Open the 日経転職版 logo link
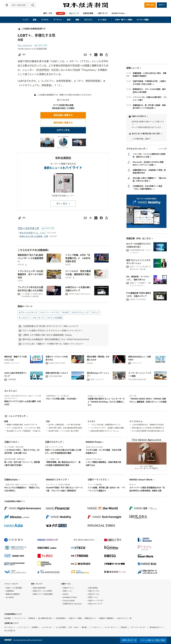171x644 pixels. [14, 540]
